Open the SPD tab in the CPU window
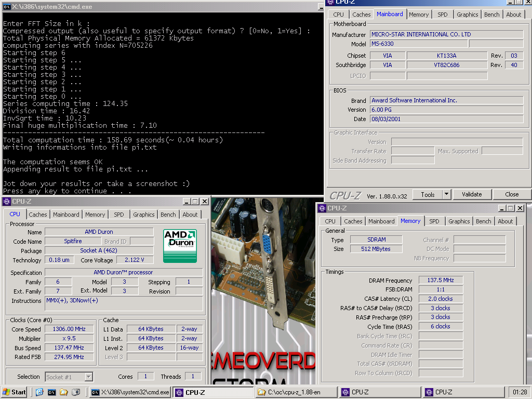Screen dimensions: 532x399 point(119,215)
